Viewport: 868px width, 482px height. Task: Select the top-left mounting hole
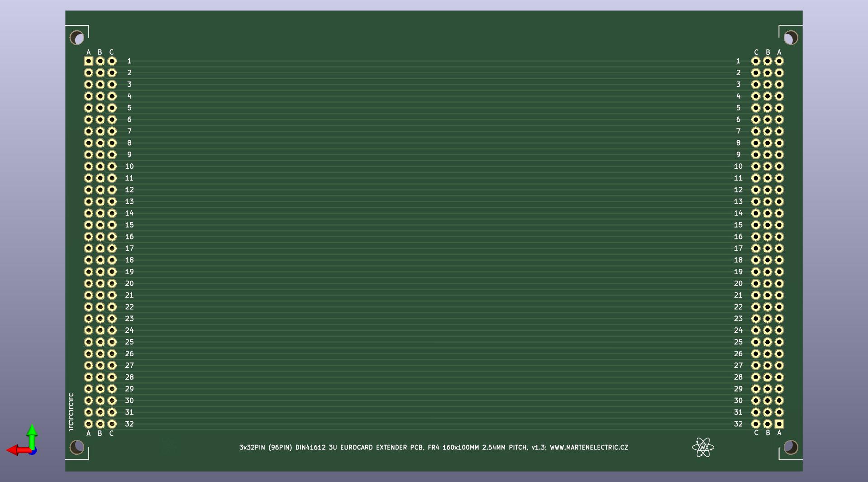pos(77,38)
